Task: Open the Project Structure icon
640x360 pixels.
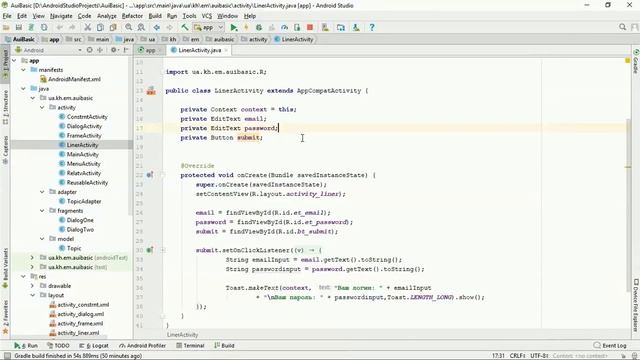Action: point(340,27)
